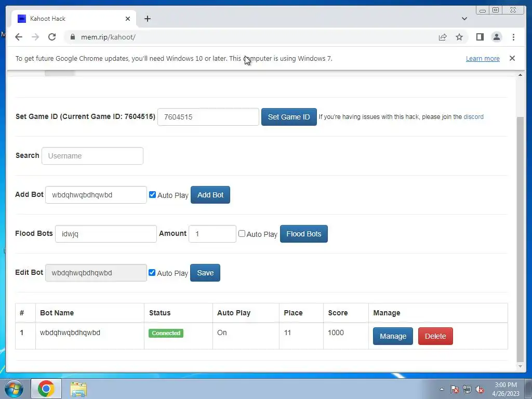Viewport: 532px width, 399px height.
Task: Open Action Center flag icon
Action: coord(454,389)
